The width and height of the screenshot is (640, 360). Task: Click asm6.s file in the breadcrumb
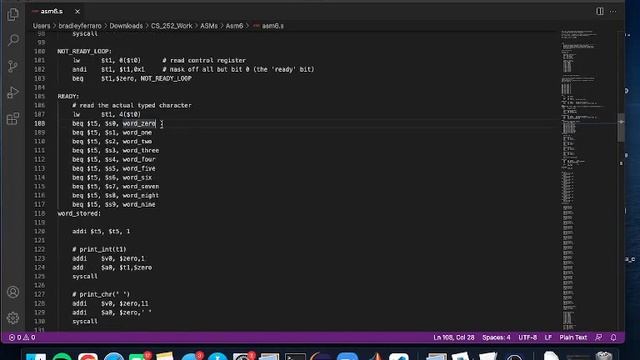tap(272, 26)
